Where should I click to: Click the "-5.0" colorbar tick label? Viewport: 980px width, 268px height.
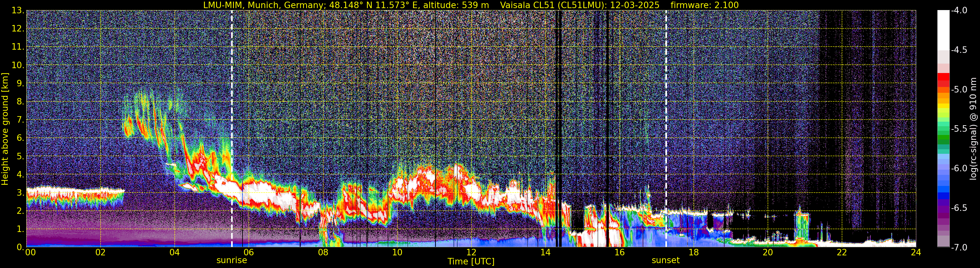point(959,90)
